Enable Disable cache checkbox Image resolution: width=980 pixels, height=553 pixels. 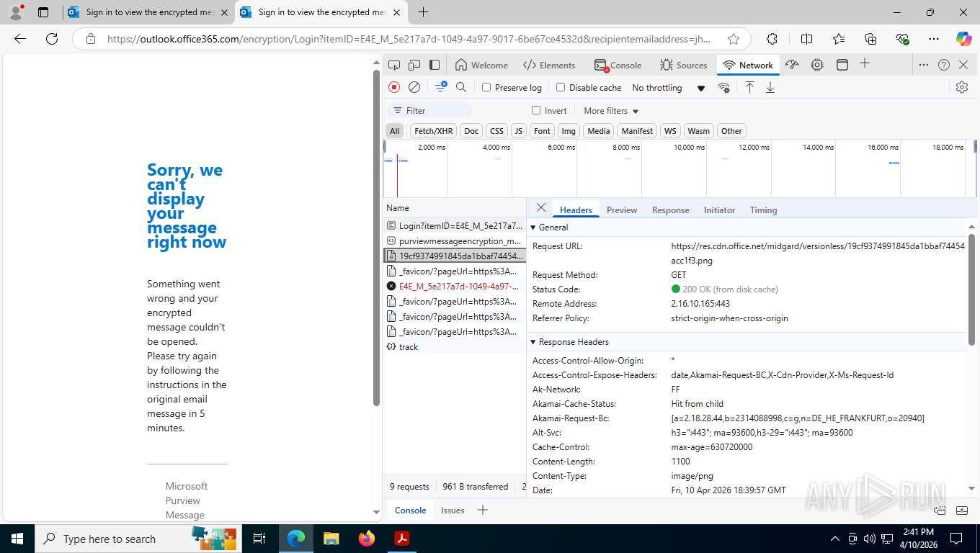561,87
